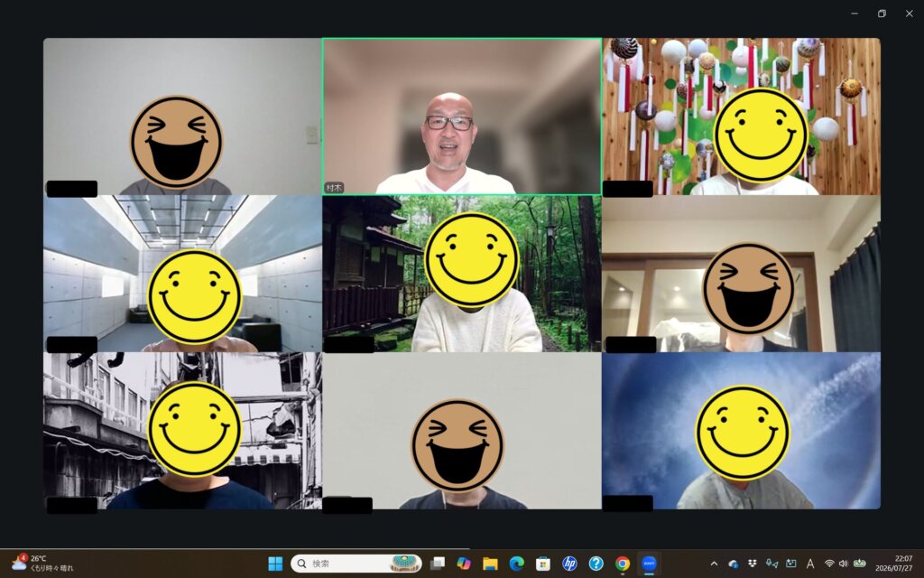Screen dimensions: 924x578
Task: Open the 26°C weather widget
Action: [42, 564]
